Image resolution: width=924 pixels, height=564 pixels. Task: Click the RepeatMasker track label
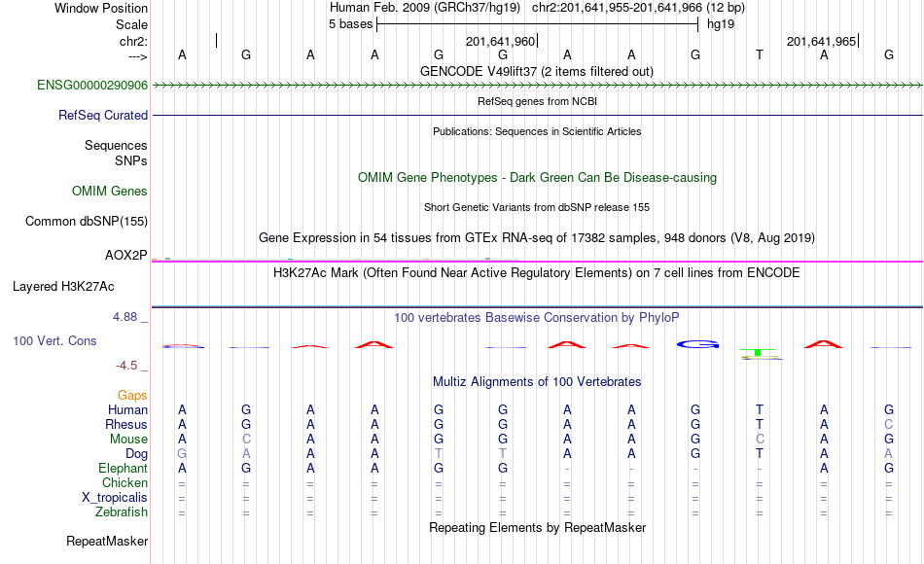tap(107, 541)
